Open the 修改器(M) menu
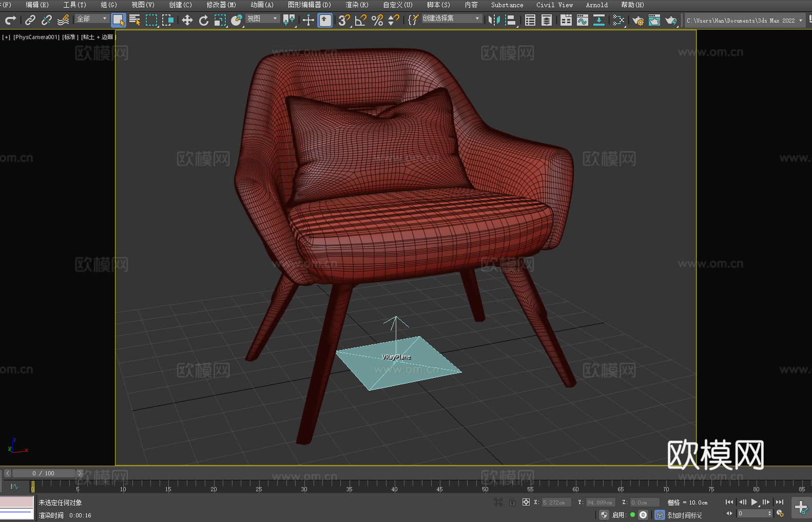This screenshot has height=522, width=812. tap(221, 5)
